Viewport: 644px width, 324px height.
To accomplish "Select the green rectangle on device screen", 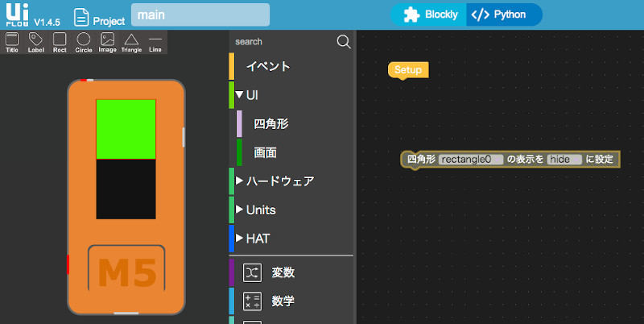I will click(126, 129).
